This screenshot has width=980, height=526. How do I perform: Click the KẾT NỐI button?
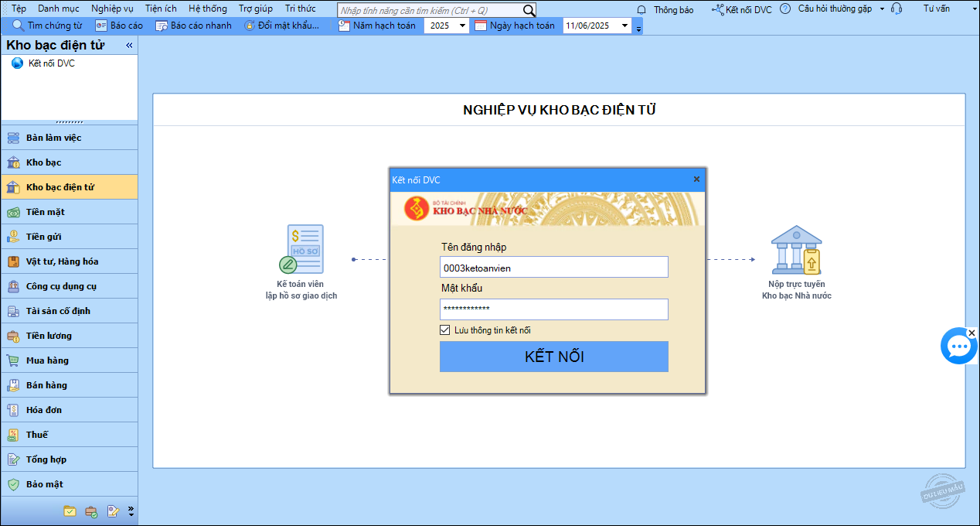click(x=554, y=357)
